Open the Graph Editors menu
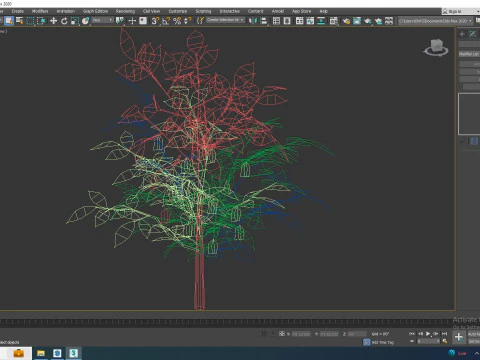 tap(95, 11)
